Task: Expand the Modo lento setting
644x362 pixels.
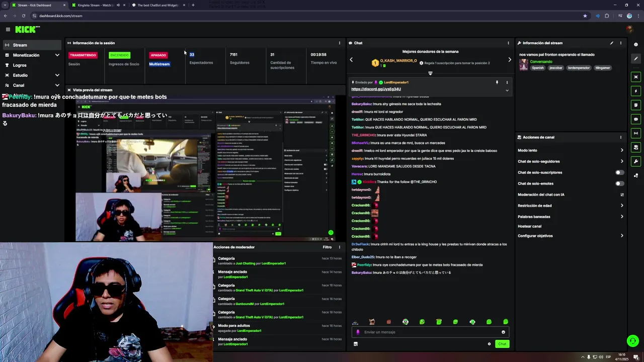Action: pos(571,150)
